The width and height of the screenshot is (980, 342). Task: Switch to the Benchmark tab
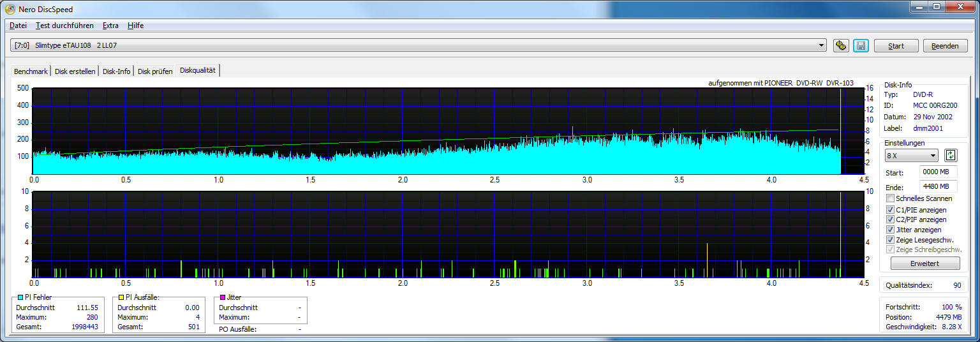pyautogui.click(x=31, y=71)
